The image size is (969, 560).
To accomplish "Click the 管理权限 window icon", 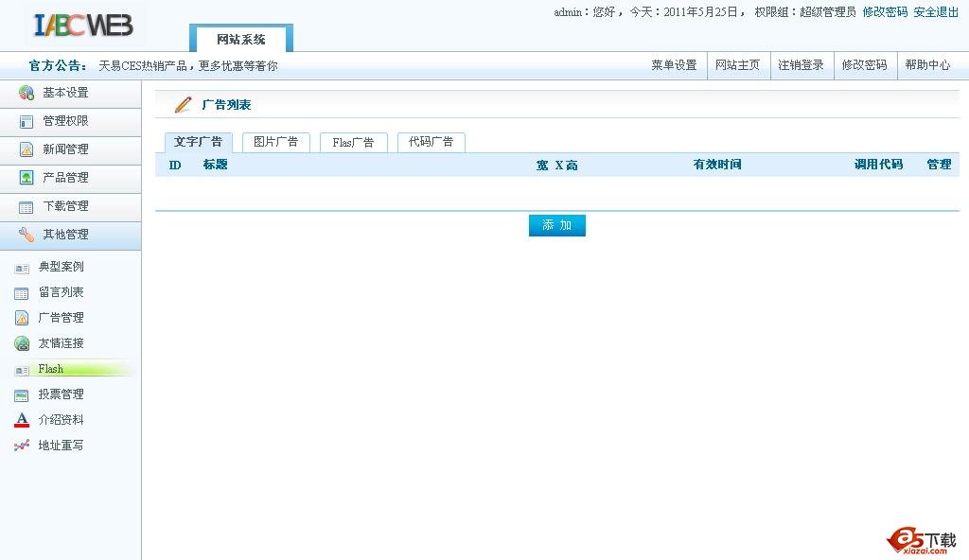I will click(26, 121).
